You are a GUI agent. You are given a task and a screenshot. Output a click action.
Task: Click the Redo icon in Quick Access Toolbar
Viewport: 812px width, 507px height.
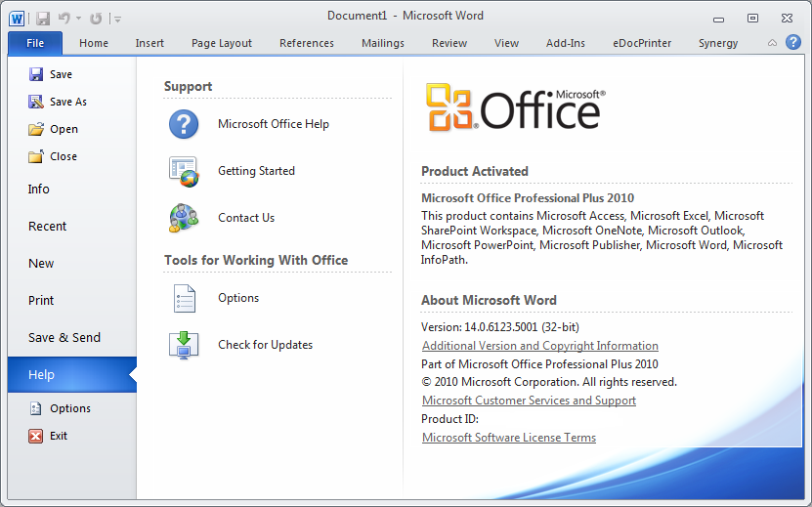point(96,19)
